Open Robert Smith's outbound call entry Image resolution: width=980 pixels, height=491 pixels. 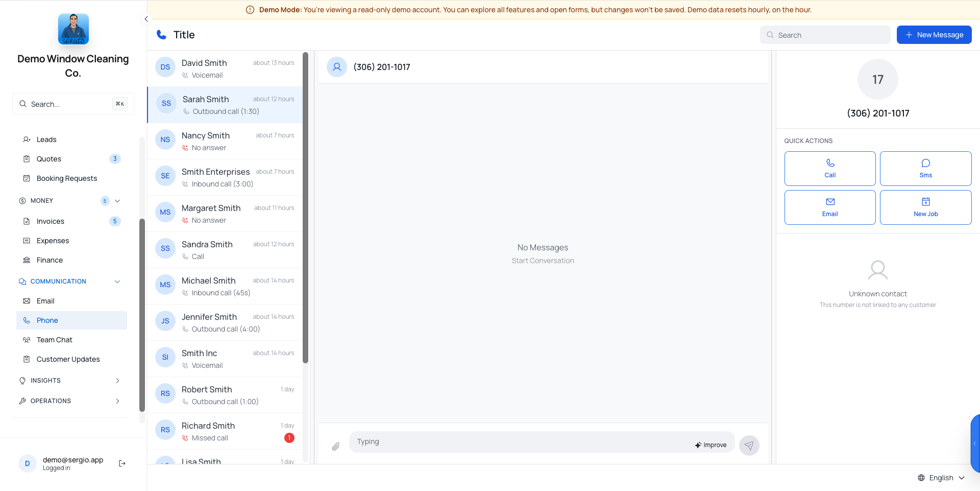tap(225, 395)
